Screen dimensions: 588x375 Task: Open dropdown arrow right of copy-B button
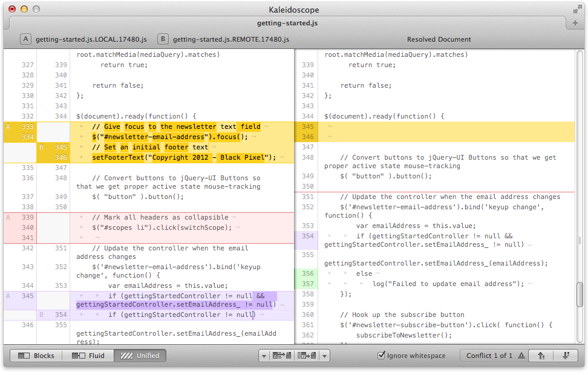click(x=324, y=356)
